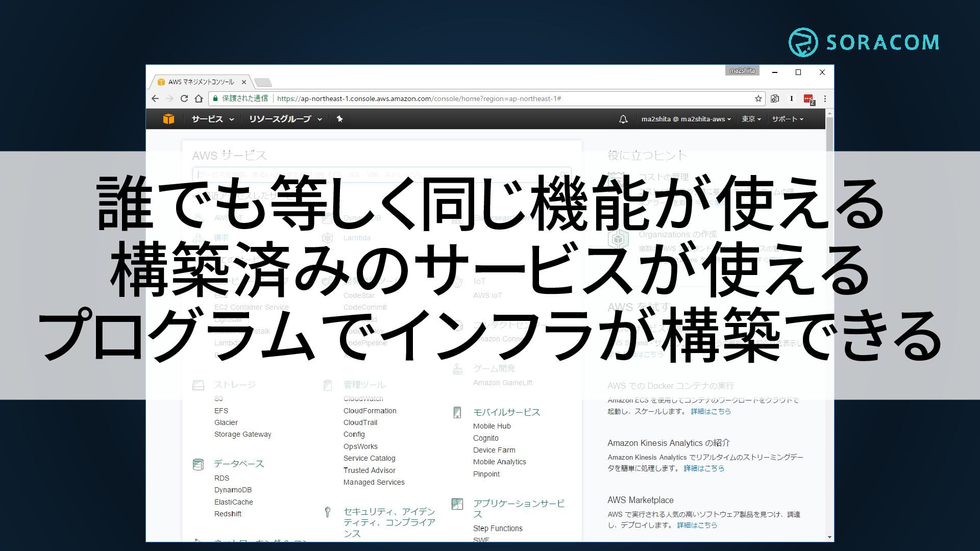Open Chrome three-dot menu icon

[825, 98]
